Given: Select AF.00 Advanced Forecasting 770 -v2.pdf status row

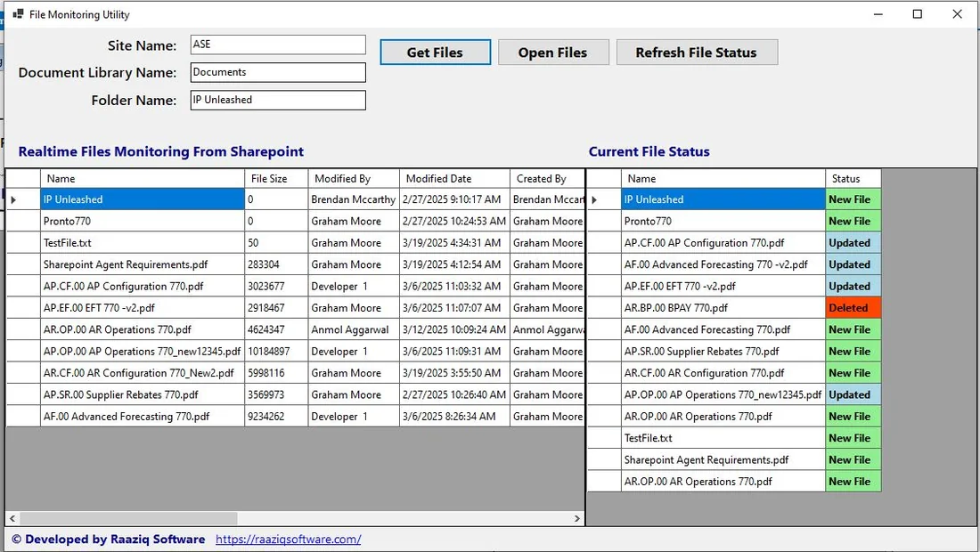Looking at the screenshot, I should coord(723,264).
